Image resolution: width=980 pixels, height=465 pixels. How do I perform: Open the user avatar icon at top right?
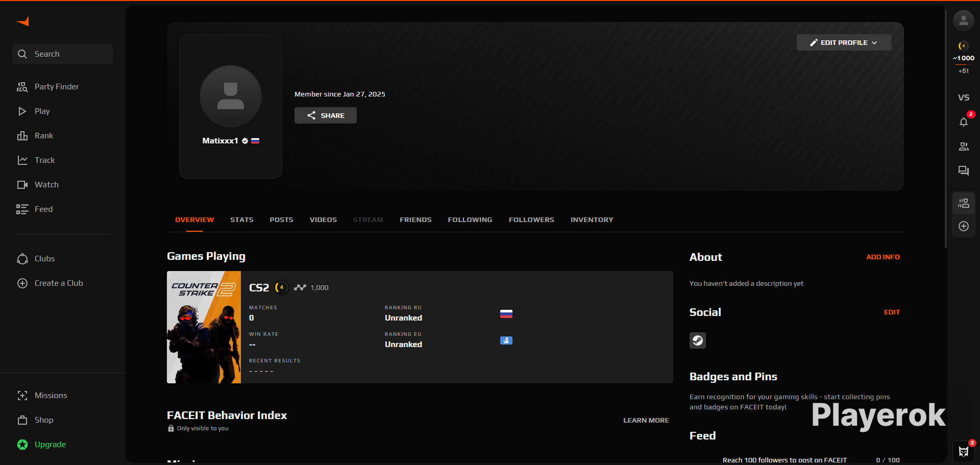[x=963, y=21]
